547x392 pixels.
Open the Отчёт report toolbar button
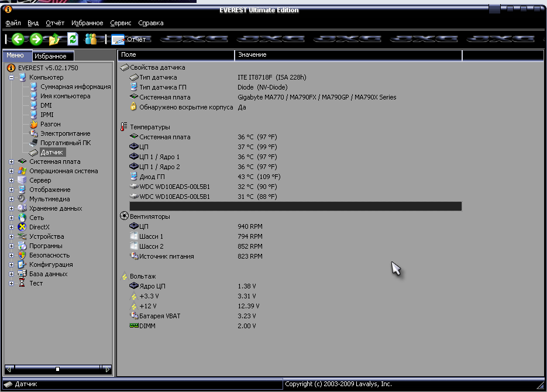(x=129, y=40)
